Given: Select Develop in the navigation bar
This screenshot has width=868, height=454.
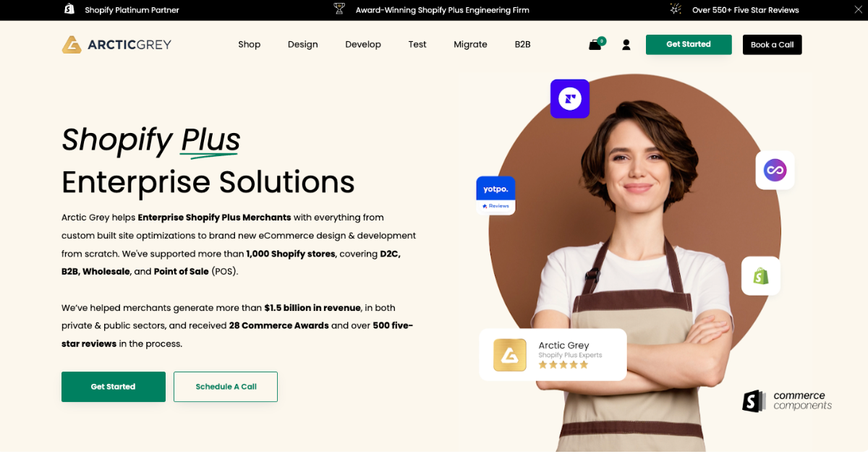Looking at the screenshot, I should 363,45.
